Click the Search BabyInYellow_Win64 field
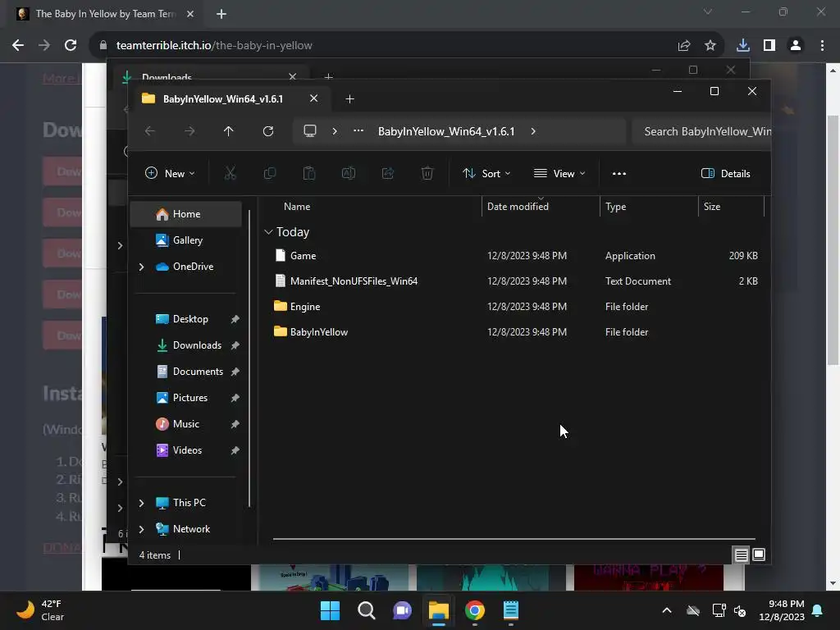This screenshot has height=630, width=840. click(701, 131)
